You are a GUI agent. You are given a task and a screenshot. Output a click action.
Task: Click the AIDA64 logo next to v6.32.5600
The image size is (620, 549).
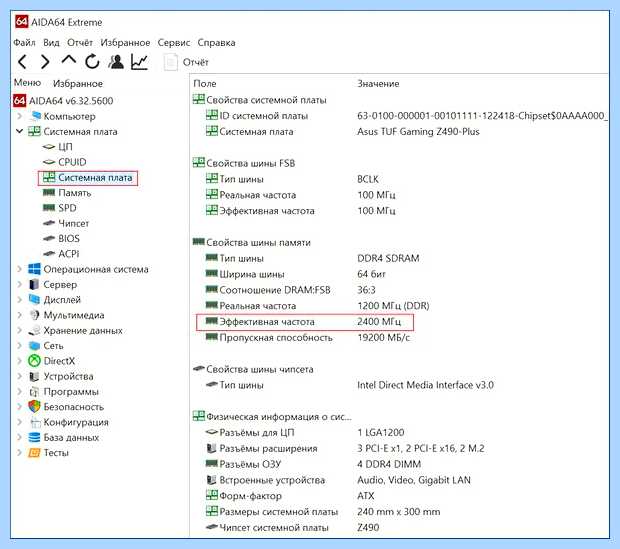coord(19,100)
